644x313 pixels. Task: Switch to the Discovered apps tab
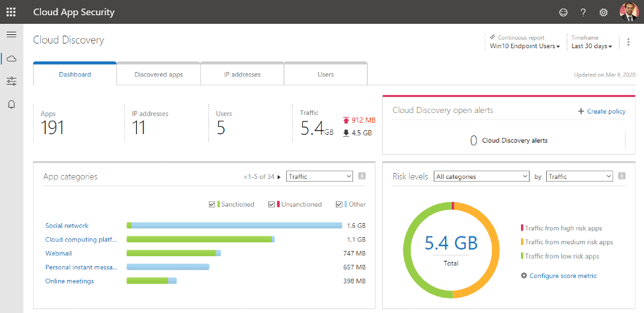[x=159, y=74]
